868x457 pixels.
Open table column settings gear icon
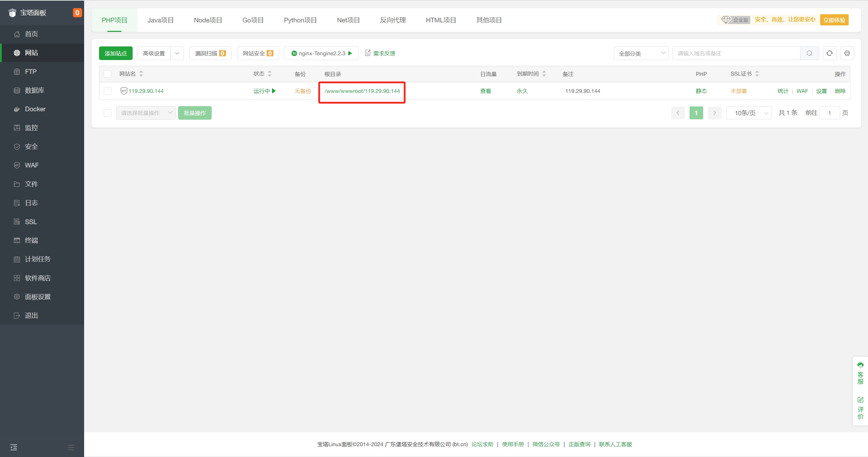pos(847,53)
